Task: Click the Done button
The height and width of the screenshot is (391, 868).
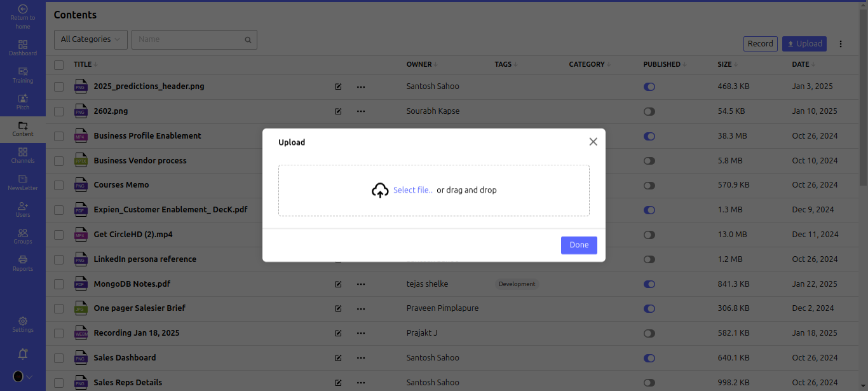Action: point(579,245)
